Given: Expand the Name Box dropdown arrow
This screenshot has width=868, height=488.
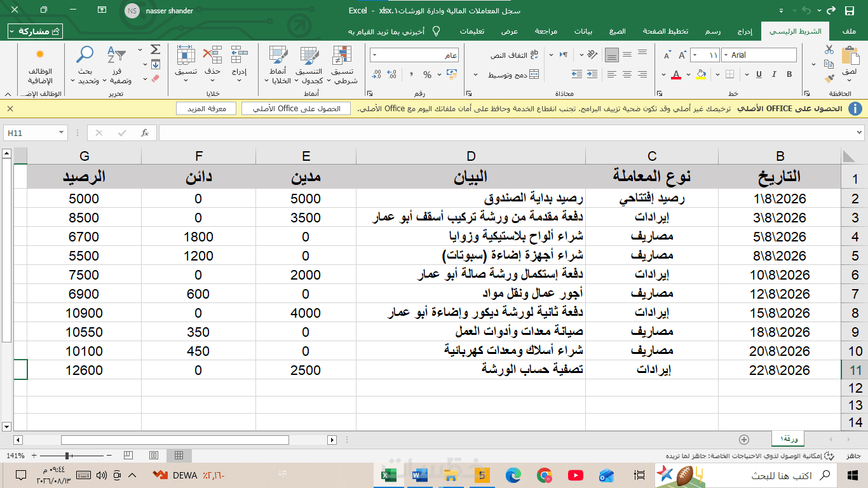Looking at the screenshot, I should (62, 133).
